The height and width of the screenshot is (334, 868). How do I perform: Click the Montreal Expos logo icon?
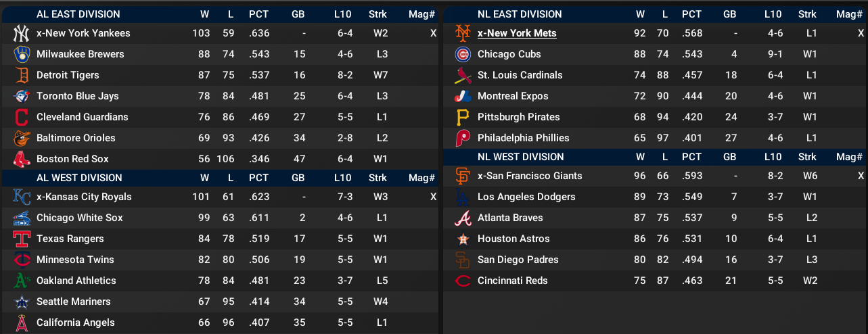[x=463, y=96]
